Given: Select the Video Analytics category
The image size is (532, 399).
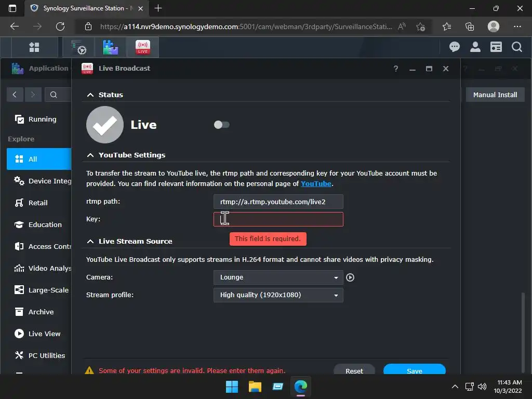Looking at the screenshot, I should (39, 268).
